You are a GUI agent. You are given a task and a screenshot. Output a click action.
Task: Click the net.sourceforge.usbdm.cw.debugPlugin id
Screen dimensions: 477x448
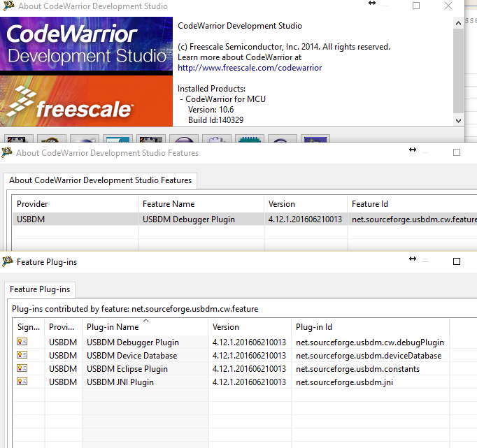(369, 342)
